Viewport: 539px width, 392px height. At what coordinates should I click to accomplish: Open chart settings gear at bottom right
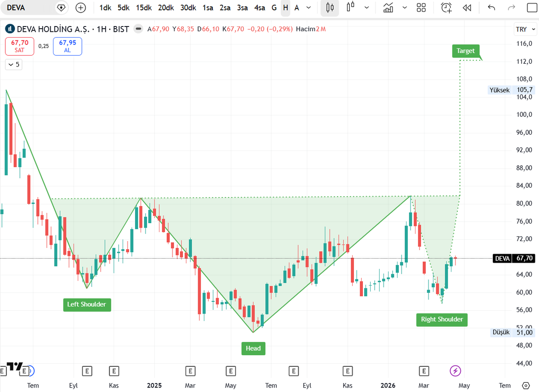point(526,385)
